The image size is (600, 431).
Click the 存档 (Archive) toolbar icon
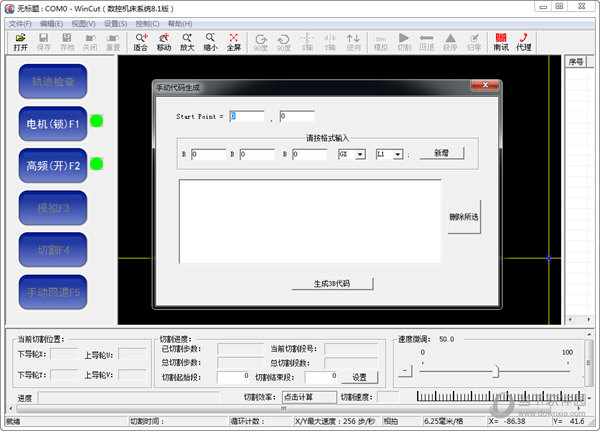(67, 42)
